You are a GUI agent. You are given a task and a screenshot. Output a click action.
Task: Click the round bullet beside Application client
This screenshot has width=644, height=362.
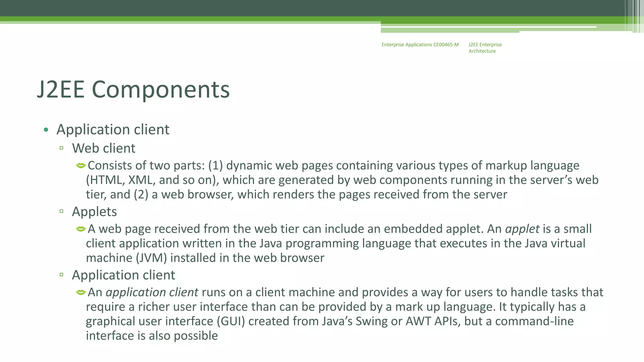(46, 130)
